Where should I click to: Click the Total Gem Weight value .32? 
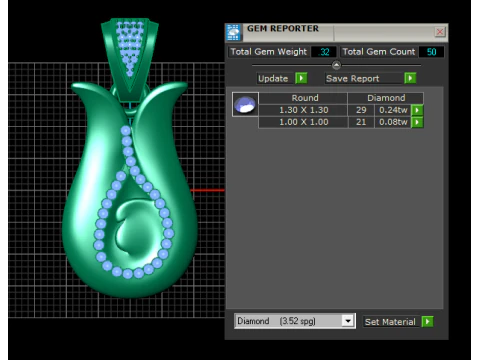pyautogui.click(x=324, y=52)
